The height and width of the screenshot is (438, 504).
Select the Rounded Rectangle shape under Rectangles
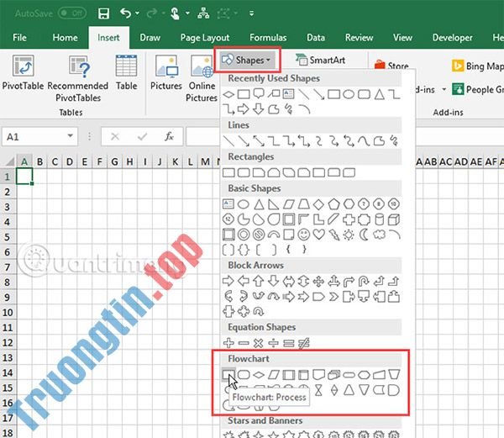[x=244, y=172]
